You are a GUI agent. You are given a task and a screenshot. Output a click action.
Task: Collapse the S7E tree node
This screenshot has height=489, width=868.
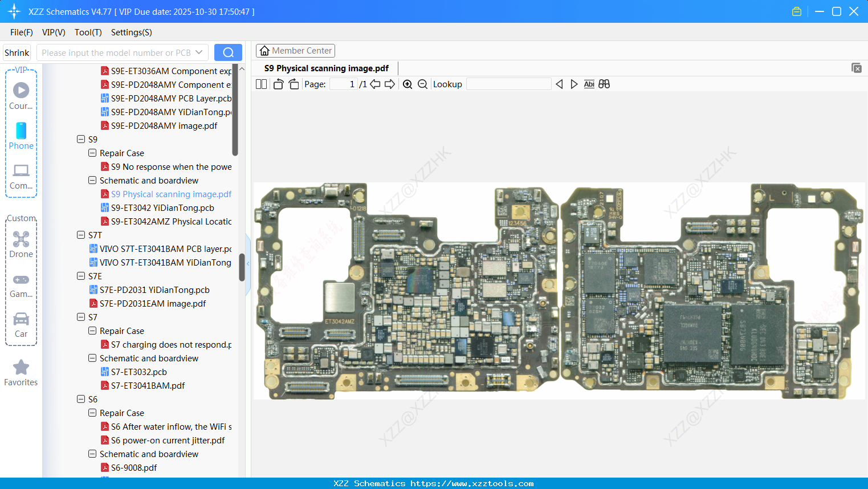click(81, 276)
